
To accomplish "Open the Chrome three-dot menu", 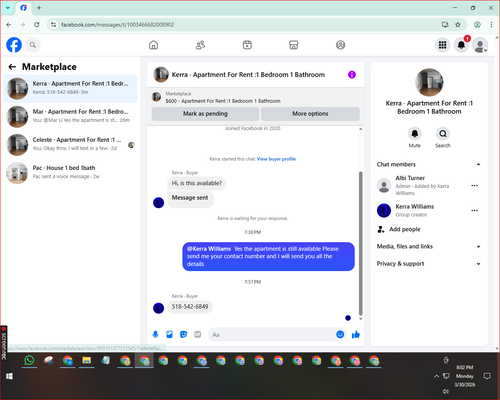I will click(491, 25).
